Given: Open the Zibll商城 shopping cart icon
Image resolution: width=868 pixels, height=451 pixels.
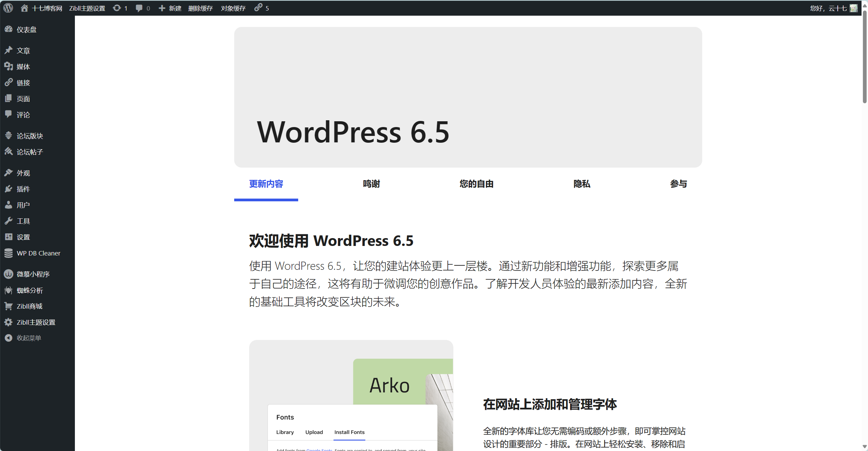Looking at the screenshot, I should [x=9, y=306].
